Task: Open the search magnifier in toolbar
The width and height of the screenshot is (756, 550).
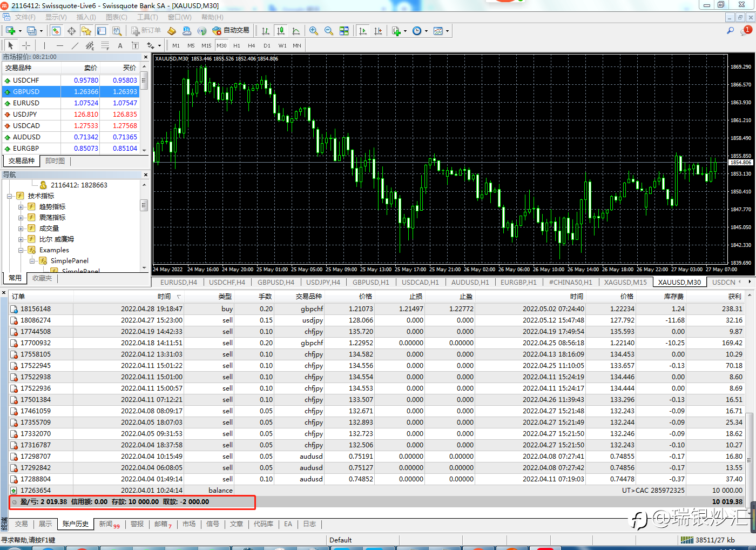Action: [730, 31]
